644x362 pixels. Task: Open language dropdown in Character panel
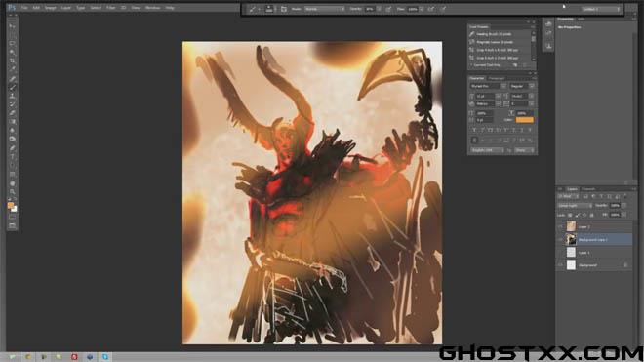(x=487, y=150)
